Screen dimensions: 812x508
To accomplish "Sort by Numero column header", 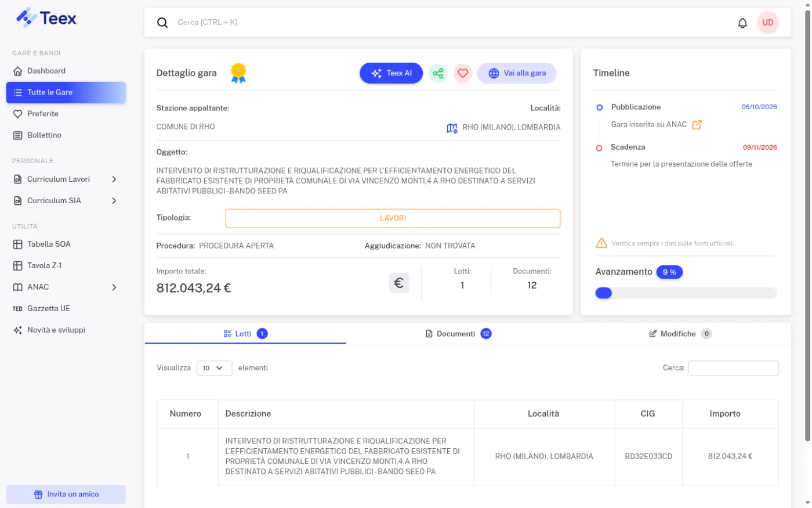I will (187, 414).
